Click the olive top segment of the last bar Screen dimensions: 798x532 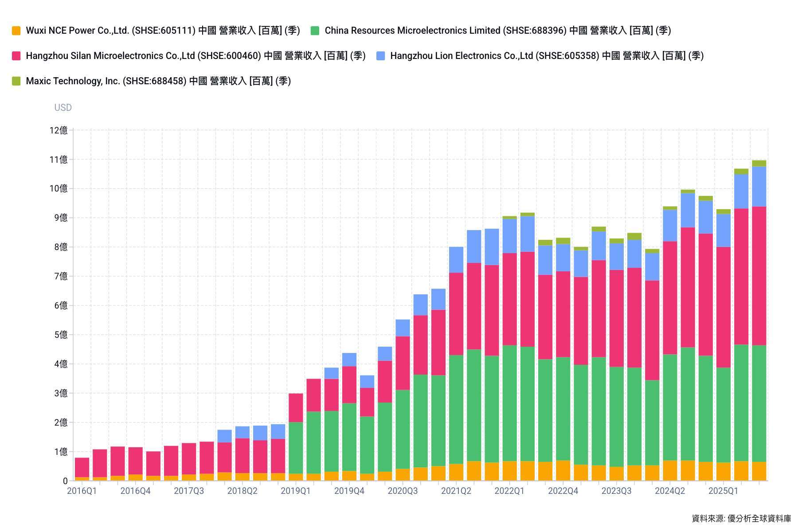[x=759, y=163]
